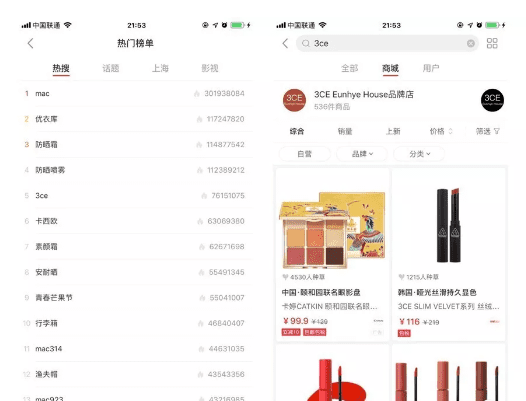Go back from the 热门榜单 page

coord(31,43)
